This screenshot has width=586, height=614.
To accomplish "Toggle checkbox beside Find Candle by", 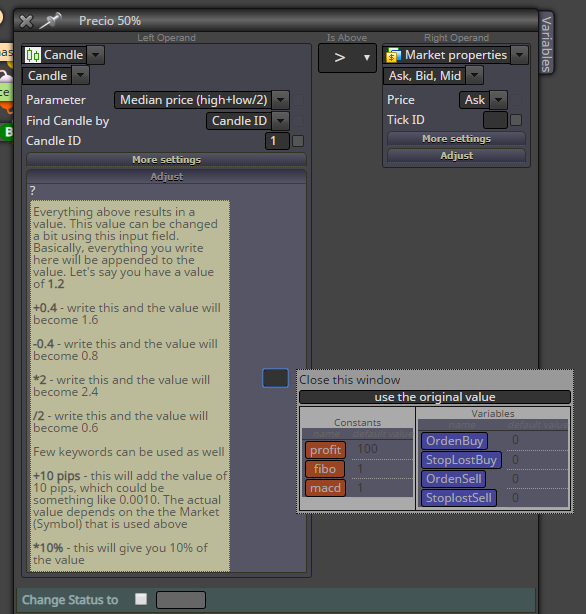I will pos(298,121).
